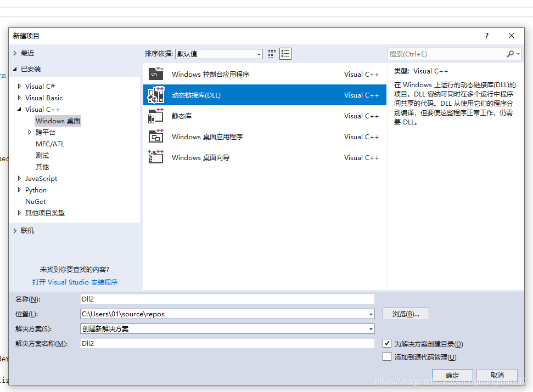This screenshot has height=392, width=533.
Task: Click the 静态库 template icon
Action: [156, 116]
